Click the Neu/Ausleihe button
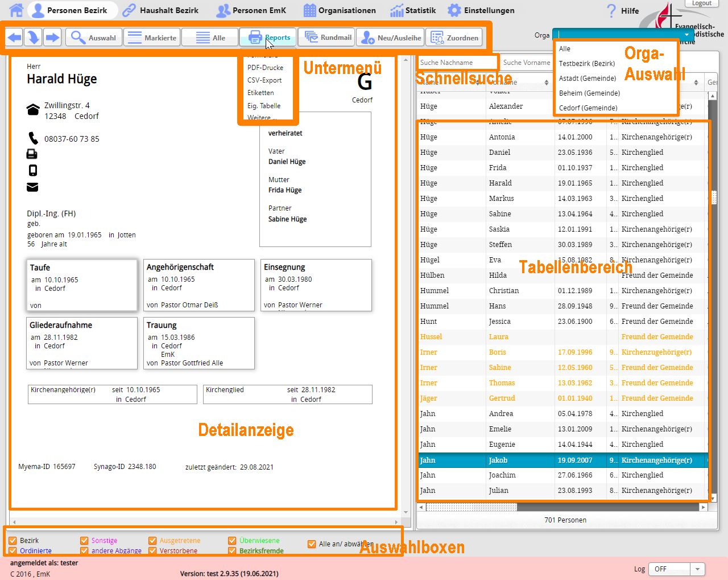This screenshot has width=728, height=580. (390, 38)
